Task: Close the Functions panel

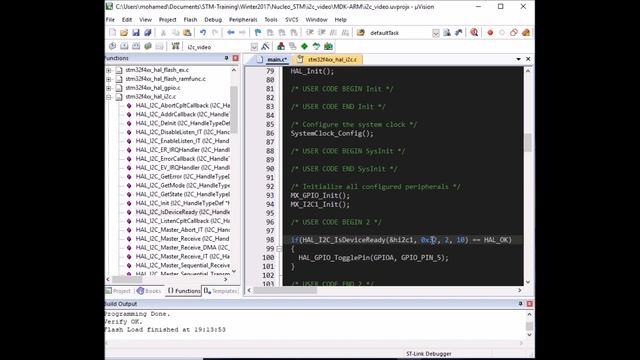Action: click(x=236, y=58)
